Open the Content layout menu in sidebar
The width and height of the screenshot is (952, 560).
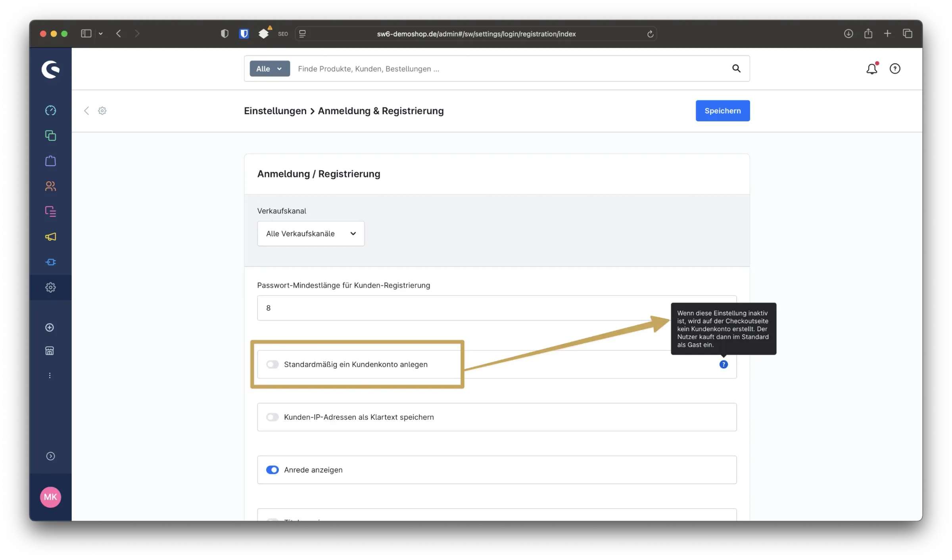point(50,211)
